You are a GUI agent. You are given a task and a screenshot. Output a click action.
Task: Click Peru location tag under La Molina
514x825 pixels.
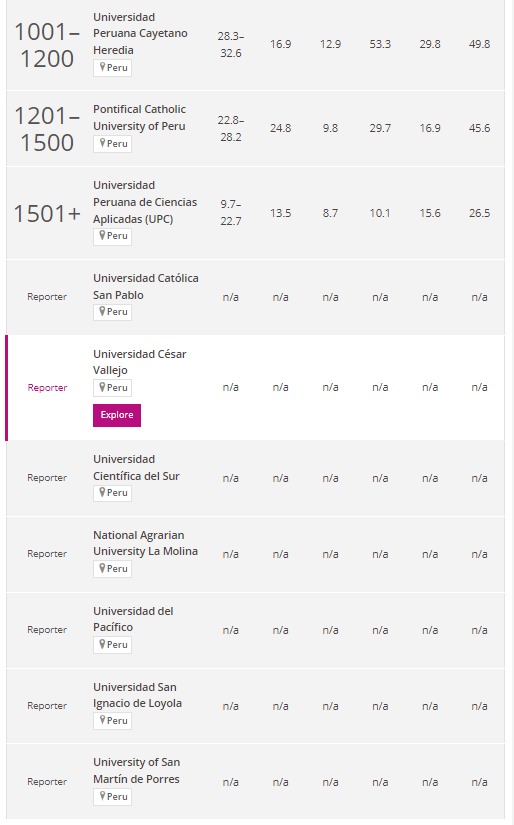(x=113, y=569)
